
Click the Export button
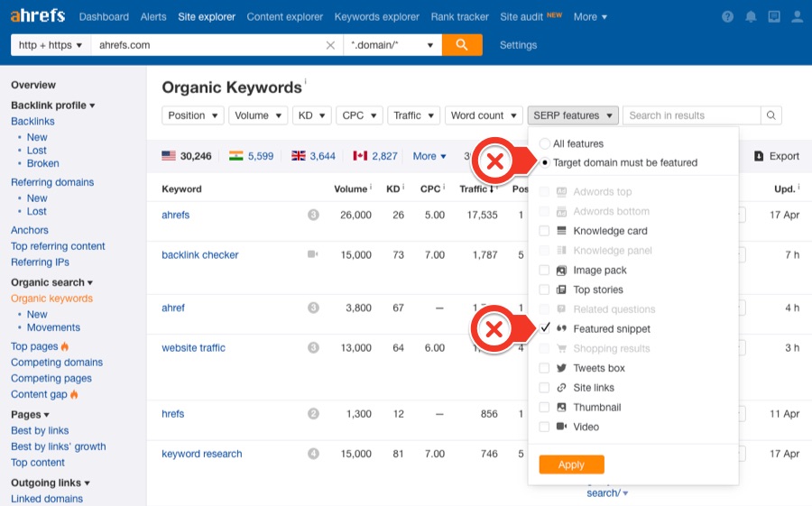pos(777,156)
